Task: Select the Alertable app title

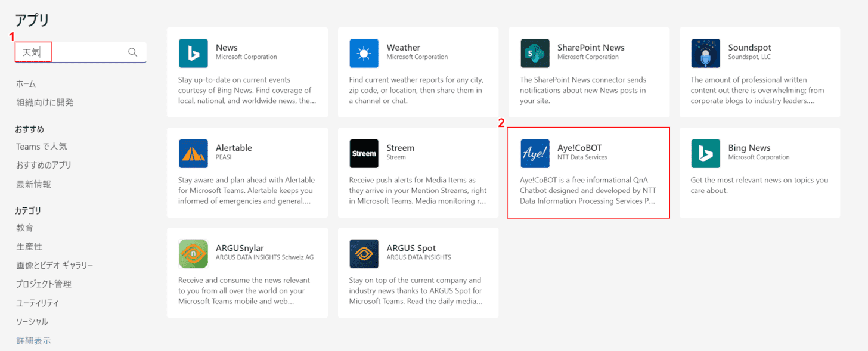Action: pos(234,148)
